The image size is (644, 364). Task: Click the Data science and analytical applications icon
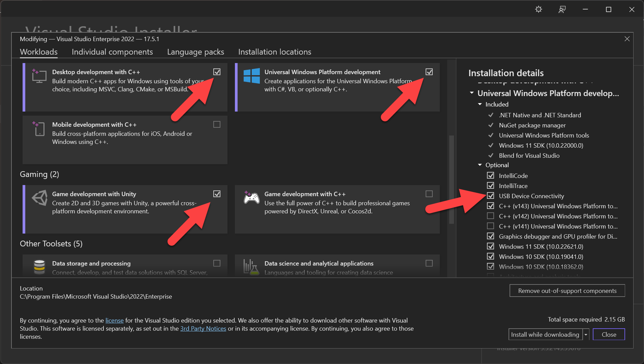click(251, 267)
